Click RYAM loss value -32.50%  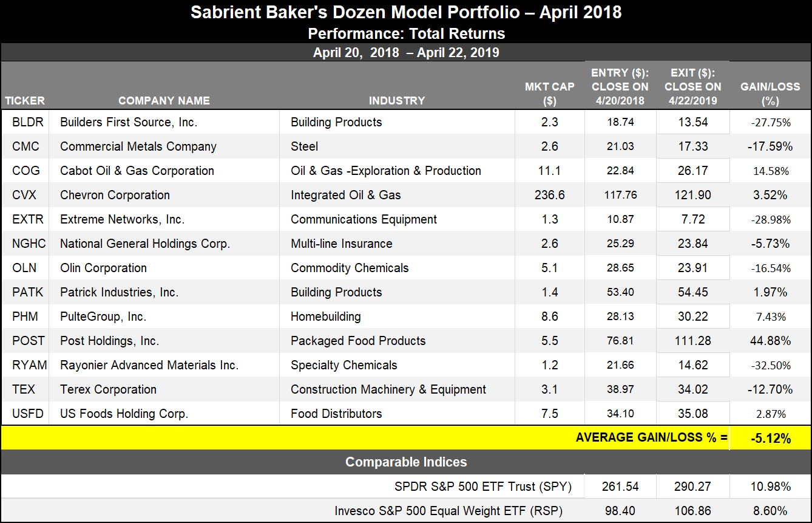(x=771, y=365)
